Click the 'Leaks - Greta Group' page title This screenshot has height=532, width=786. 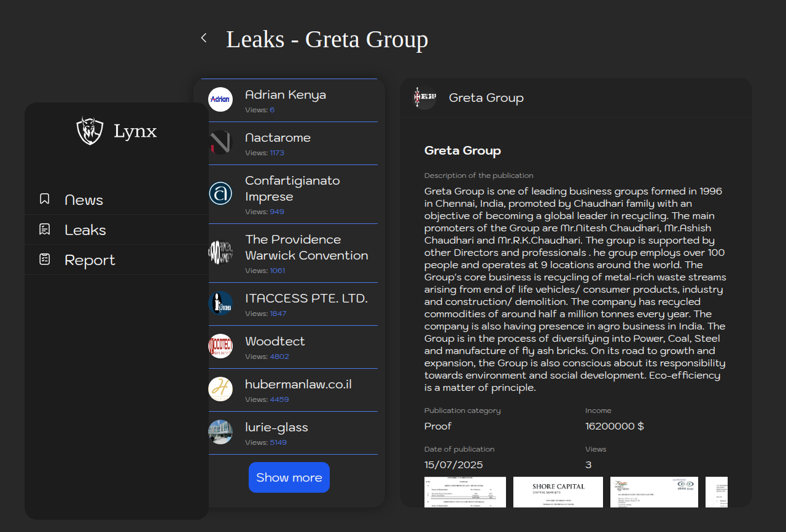[327, 39]
